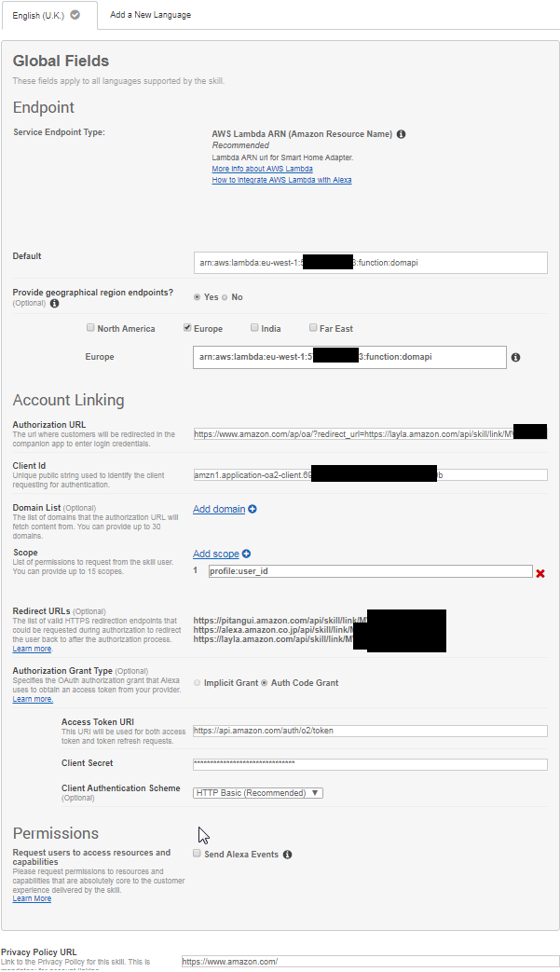Check the India region checkbox

254,327
